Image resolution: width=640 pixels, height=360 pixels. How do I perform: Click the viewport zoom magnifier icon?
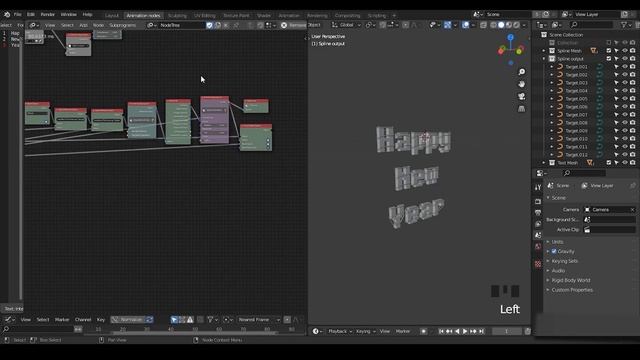522,72
